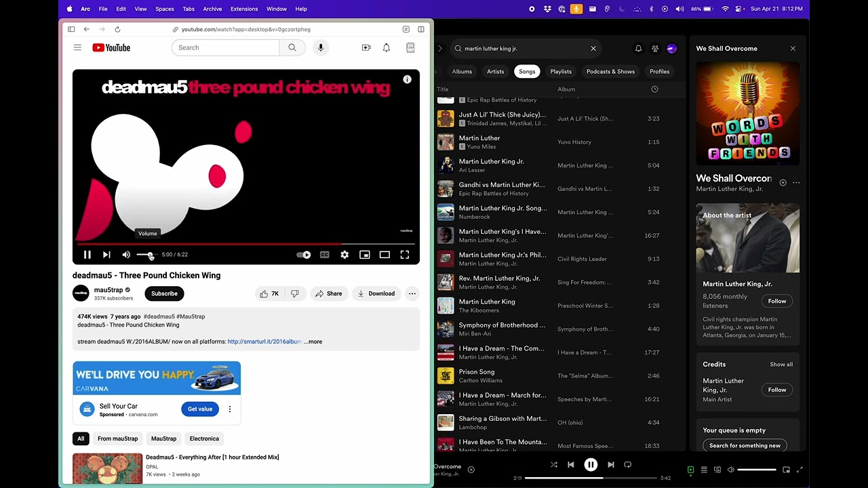Open Spotify friend activity icon
Image resolution: width=868 pixels, height=488 pixels.
point(655,49)
